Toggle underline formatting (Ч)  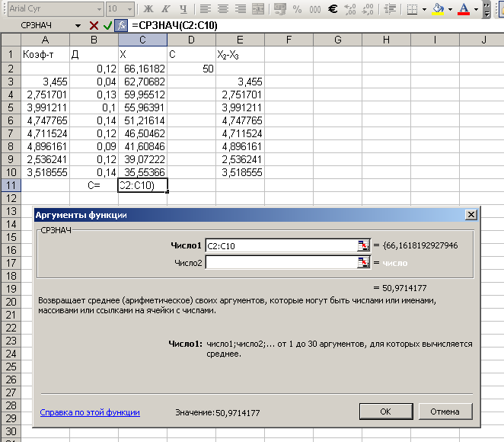[183, 8]
